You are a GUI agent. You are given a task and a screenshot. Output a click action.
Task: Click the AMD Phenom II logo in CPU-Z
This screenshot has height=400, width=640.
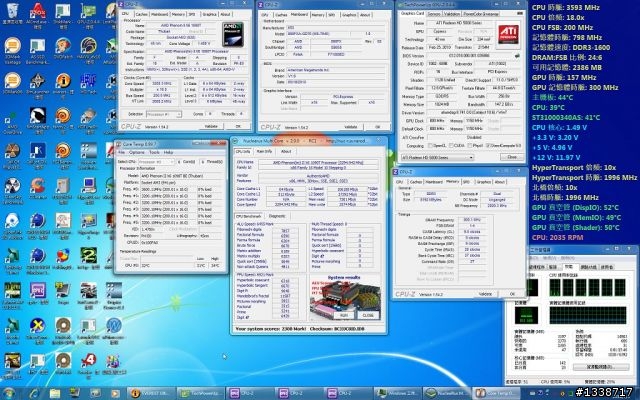pos(233,34)
